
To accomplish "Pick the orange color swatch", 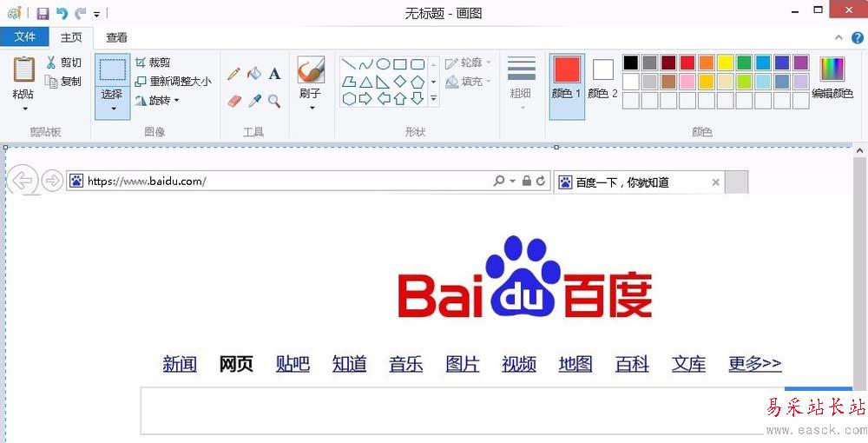I will pos(707,63).
